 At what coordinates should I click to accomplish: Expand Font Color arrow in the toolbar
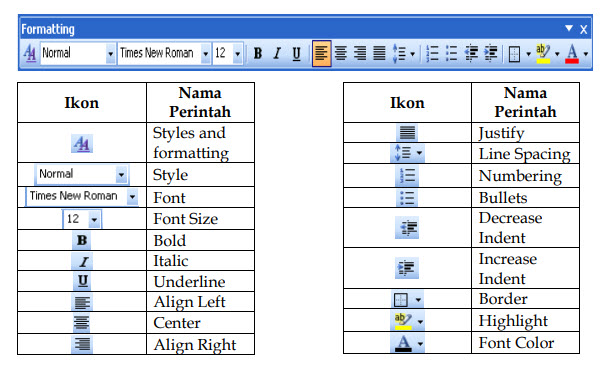[x=586, y=54]
